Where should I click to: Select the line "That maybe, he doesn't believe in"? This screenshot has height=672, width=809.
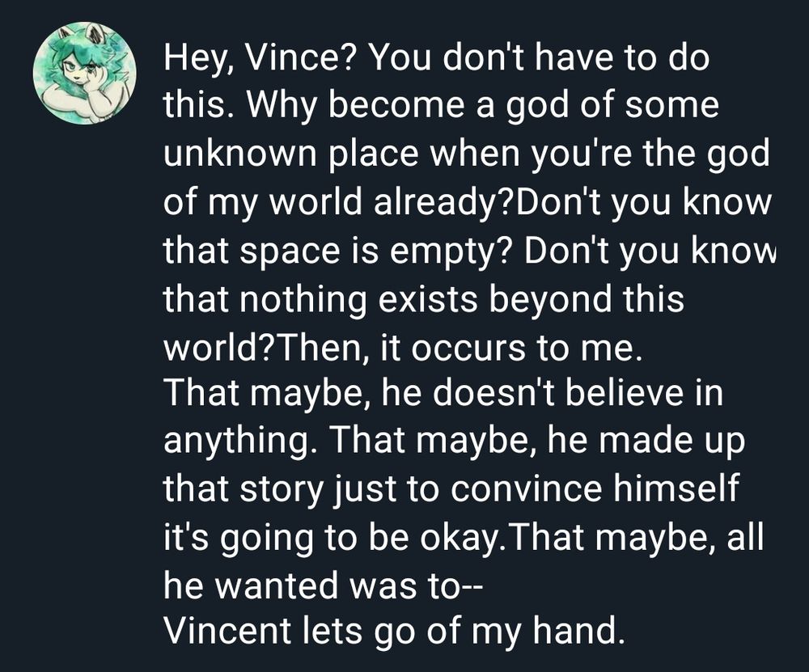(x=443, y=394)
